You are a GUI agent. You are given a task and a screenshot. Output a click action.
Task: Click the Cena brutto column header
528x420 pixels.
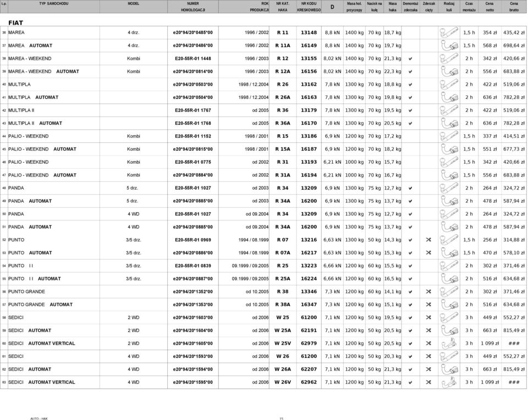point(514,7)
